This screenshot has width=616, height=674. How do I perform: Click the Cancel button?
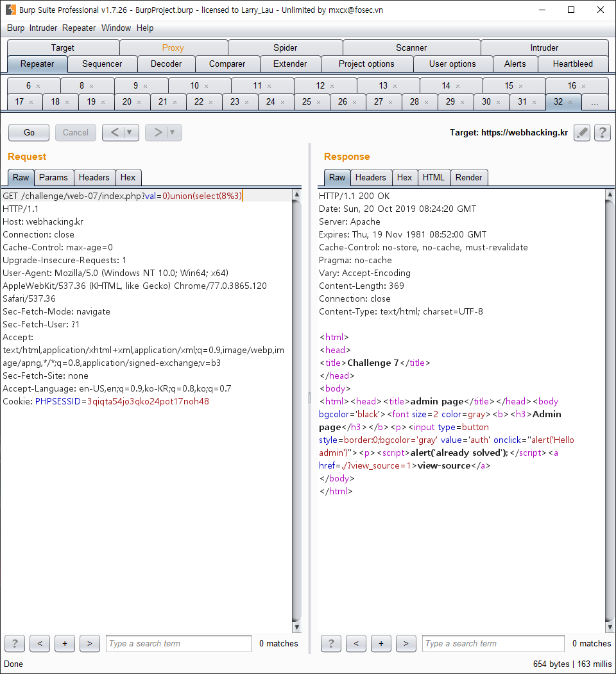pyautogui.click(x=76, y=132)
